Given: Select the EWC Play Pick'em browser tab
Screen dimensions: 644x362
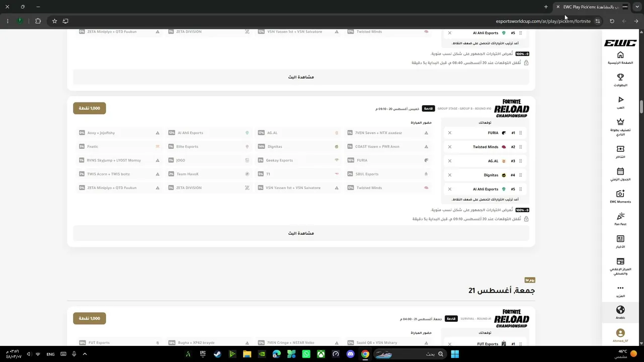Looking at the screenshot, I should point(592,7).
